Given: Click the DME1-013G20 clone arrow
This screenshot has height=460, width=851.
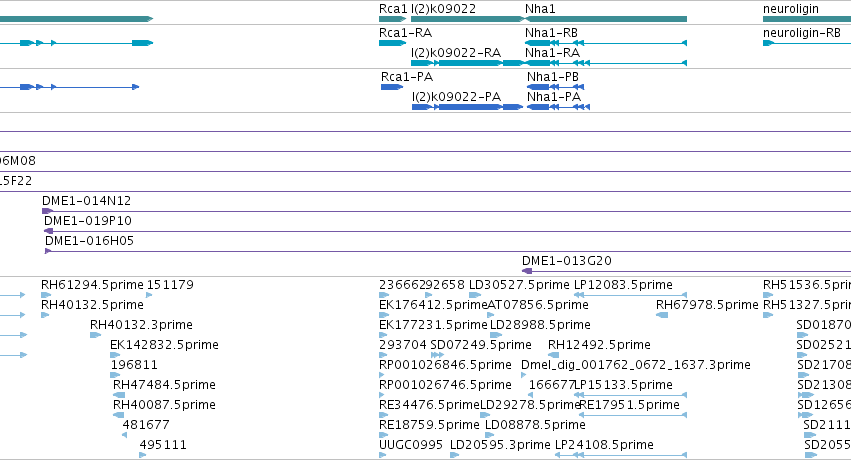Looking at the screenshot, I should (527, 271).
